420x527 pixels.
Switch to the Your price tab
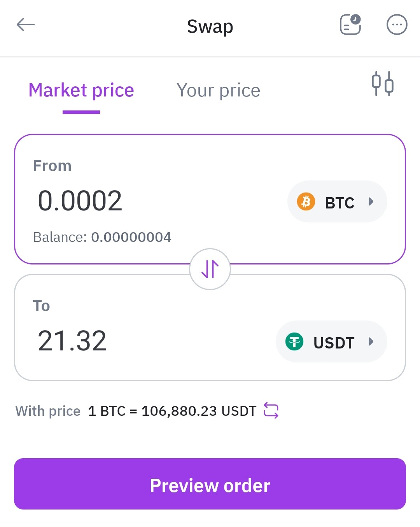coord(218,90)
